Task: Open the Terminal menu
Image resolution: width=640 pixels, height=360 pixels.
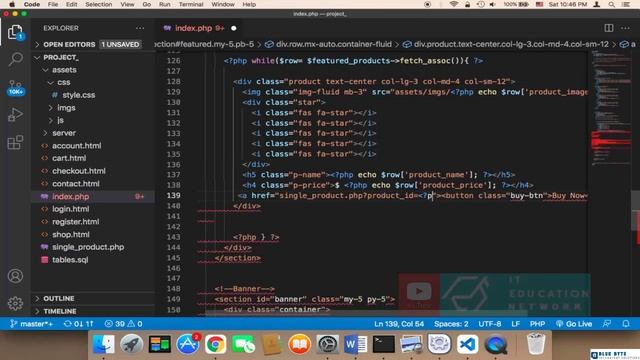Action: click(191, 4)
